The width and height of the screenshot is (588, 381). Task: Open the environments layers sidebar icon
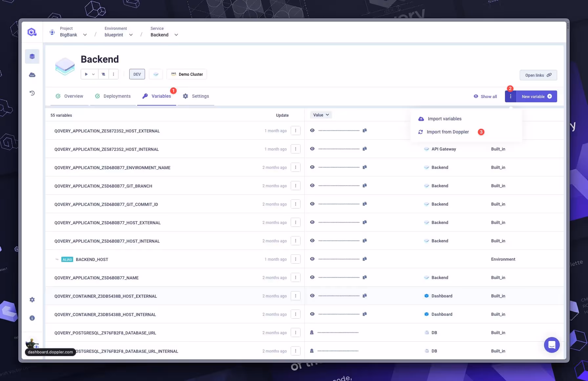click(x=32, y=56)
